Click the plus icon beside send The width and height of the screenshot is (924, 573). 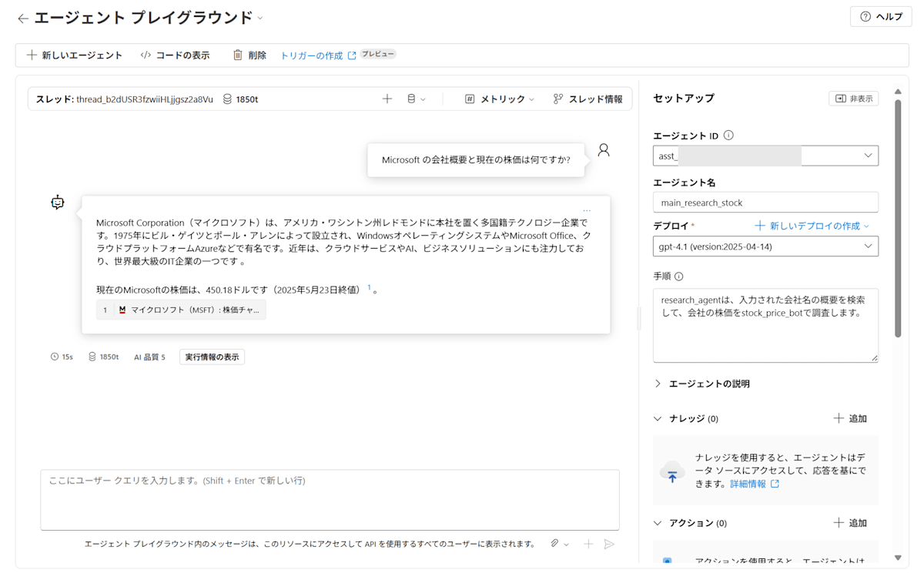coord(588,544)
